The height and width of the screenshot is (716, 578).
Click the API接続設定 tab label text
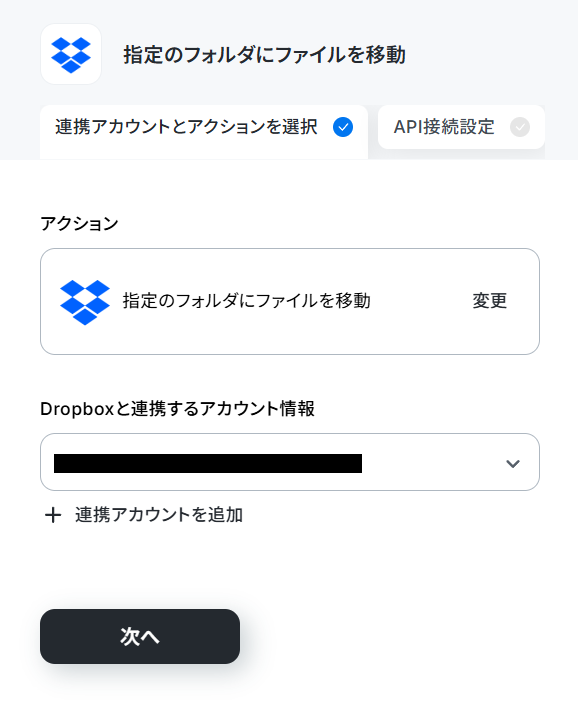coord(444,127)
